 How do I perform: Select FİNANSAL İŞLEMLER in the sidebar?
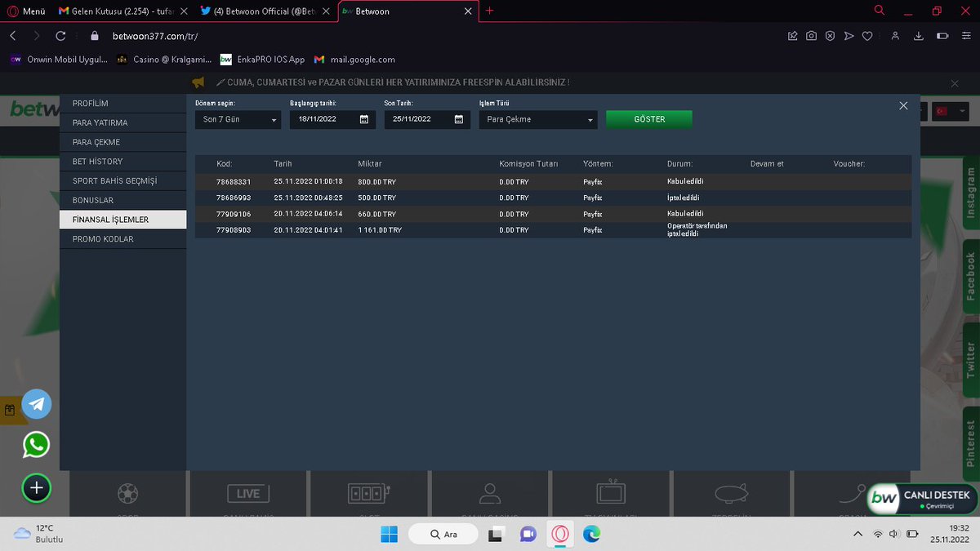pos(122,220)
